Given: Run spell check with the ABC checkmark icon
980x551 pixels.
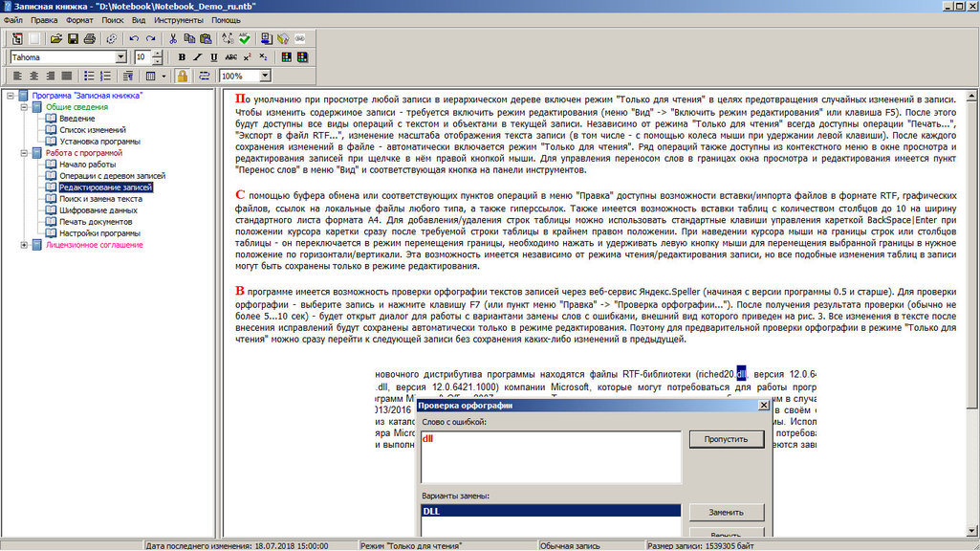Looking at the screenshot, I should (245, 39).
